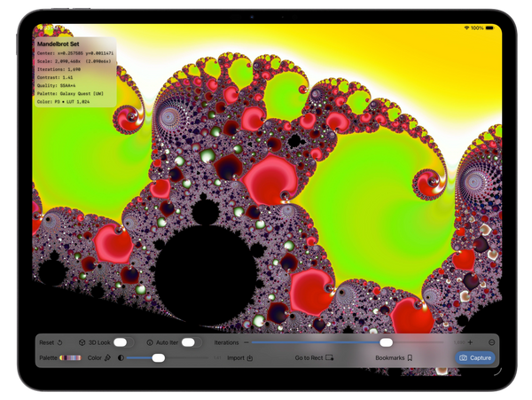Collapse the toolbar with the circled minus icon
This screenshot has height=400, width=532.
pos(491,342)
